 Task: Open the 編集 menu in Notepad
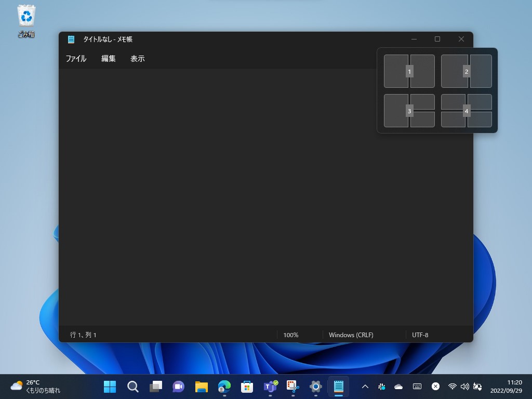[x=108, y=58]
